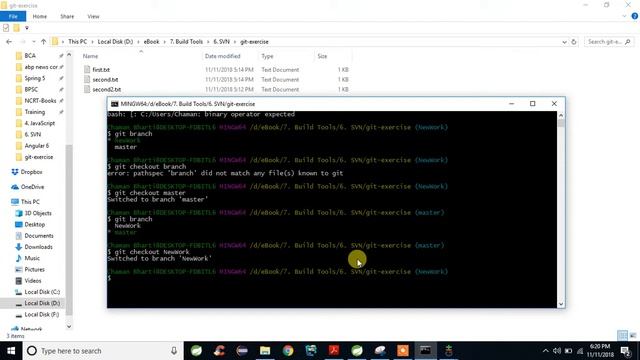The height and width of the screenshot is (360, 640).
Task: Open the git-exercise sidebar folder
Action: (x=38, y=157)
